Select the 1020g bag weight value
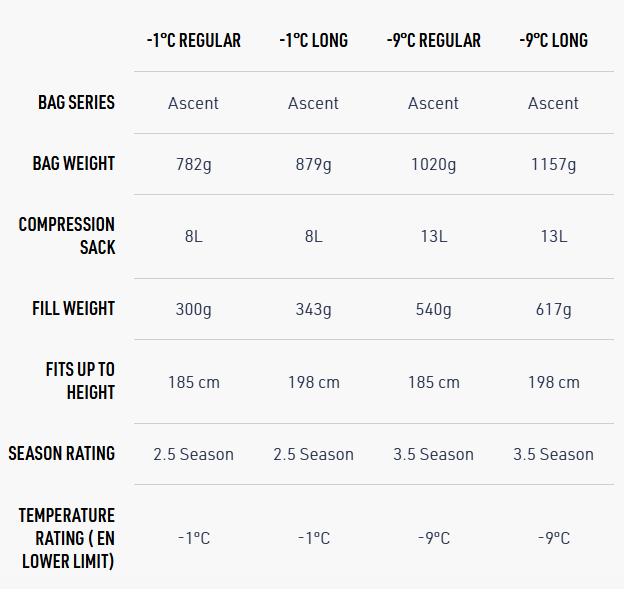The width and height of the screenshot is (624, 589). 433,164
